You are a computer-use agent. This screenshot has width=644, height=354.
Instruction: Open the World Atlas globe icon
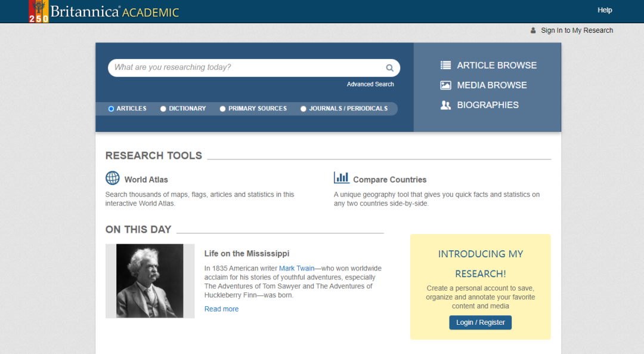pos(113,178)
